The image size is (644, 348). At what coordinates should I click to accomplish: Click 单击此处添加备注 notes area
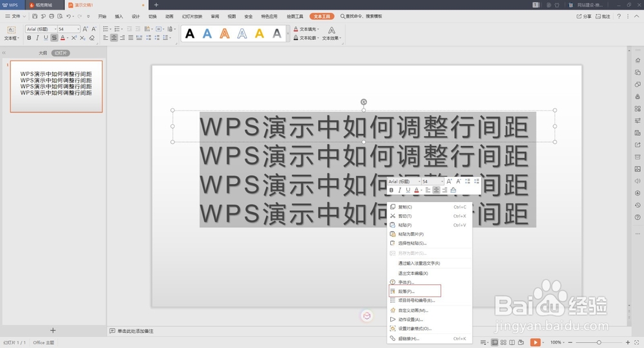135,331
